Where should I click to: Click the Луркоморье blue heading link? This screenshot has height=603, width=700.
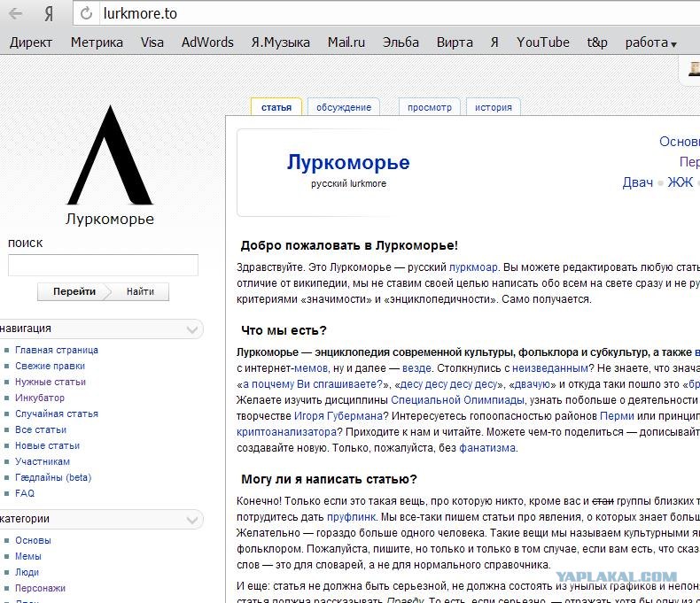(348, 162)
